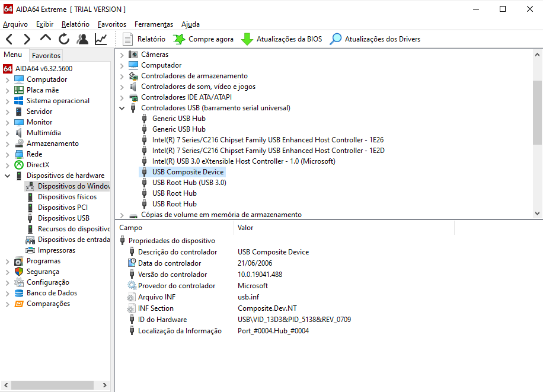Click the Valor column header

click(x=344, y=228)
